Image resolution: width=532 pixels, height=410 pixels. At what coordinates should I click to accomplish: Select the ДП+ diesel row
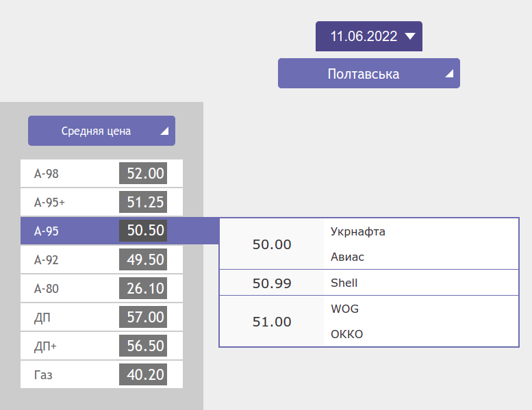click(x=68, y=346)
